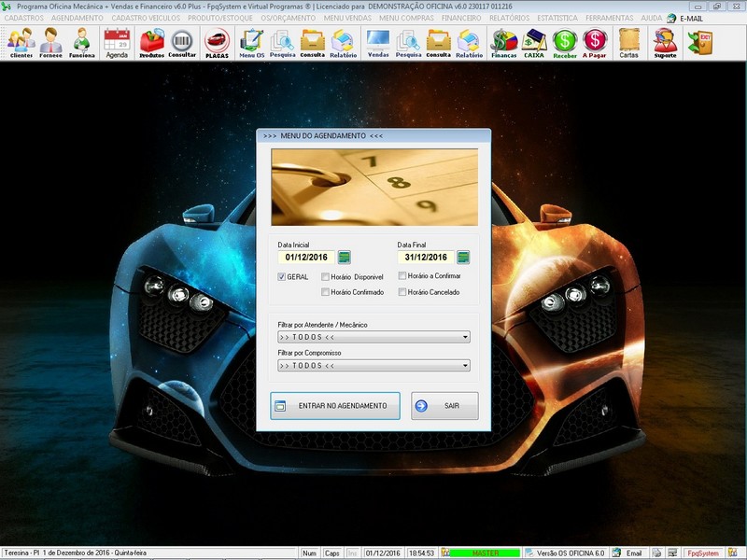Click FpqSystem link in status bar
The height and width of the screenshot is (560, 747).
703,553
